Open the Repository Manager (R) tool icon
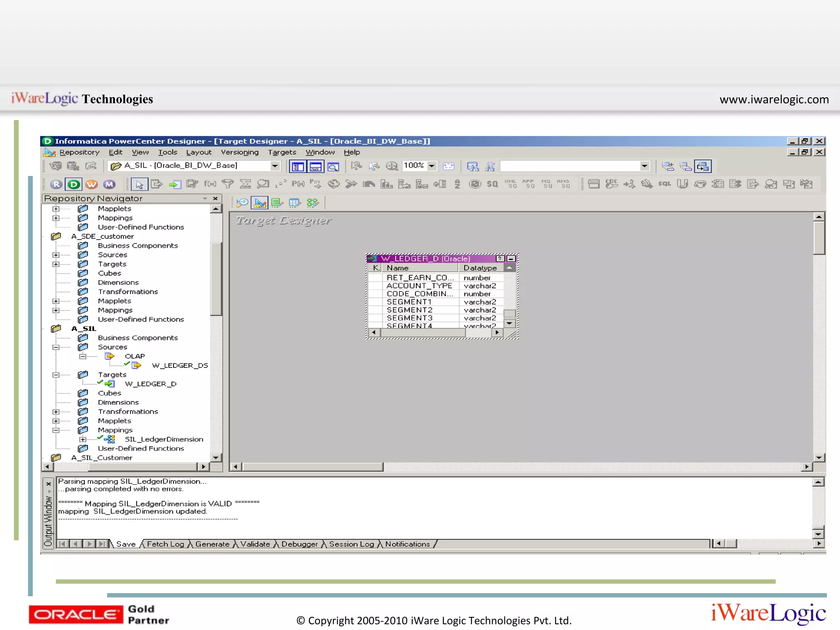 tap(57, 185)
